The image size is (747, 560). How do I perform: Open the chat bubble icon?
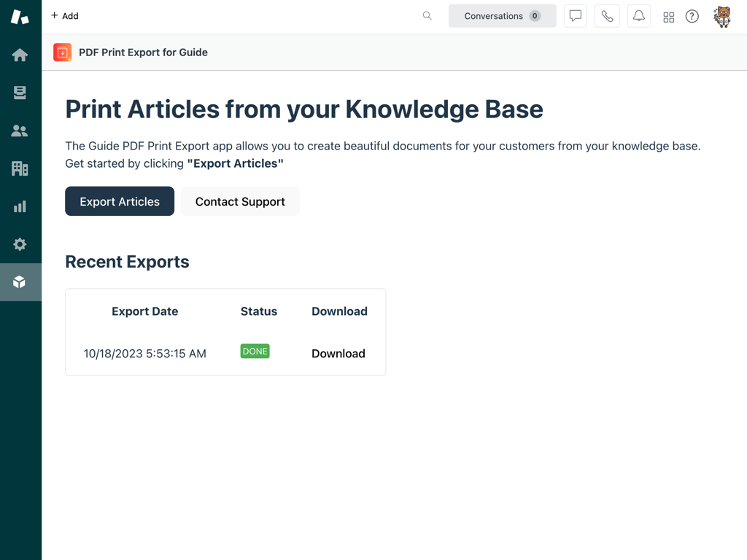coord(576,16)
